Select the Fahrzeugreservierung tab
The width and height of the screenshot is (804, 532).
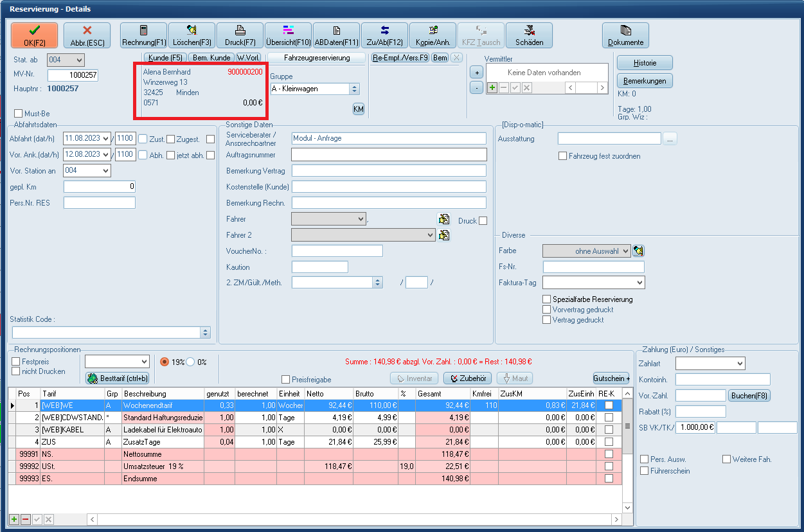317,58
